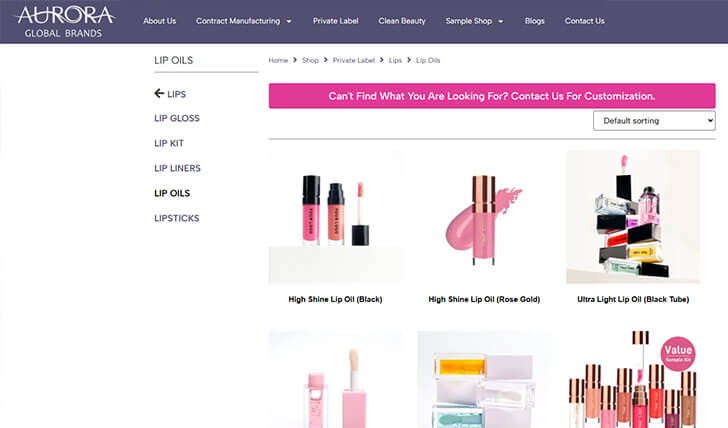Click Home in the breadcrumb
728x428 pixels.
tap(278, 61)
